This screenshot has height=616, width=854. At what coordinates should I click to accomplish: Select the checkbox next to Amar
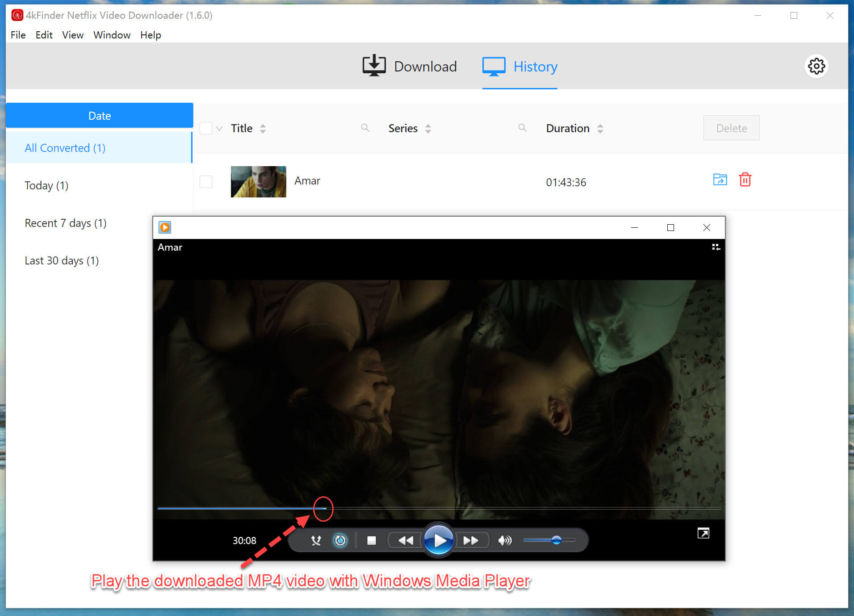coord(205,181)
